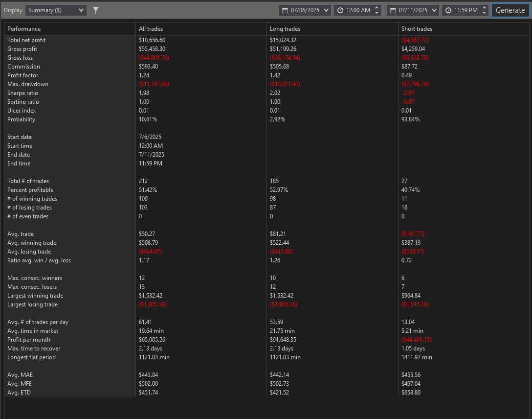Click Long trades net profit $15,024.32
This screenshot has height=419, width=532.
[283, 40]
